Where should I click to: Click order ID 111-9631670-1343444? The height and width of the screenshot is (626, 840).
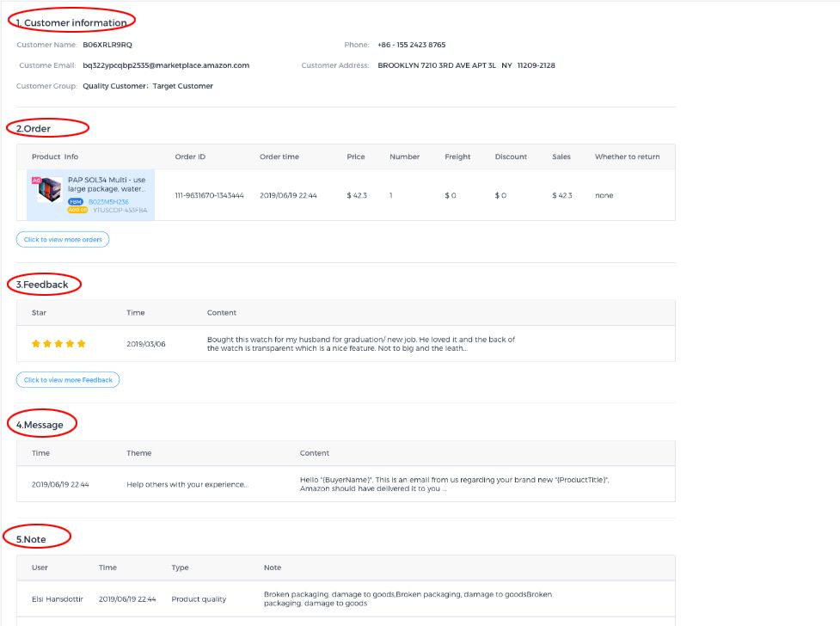(209, 195)
